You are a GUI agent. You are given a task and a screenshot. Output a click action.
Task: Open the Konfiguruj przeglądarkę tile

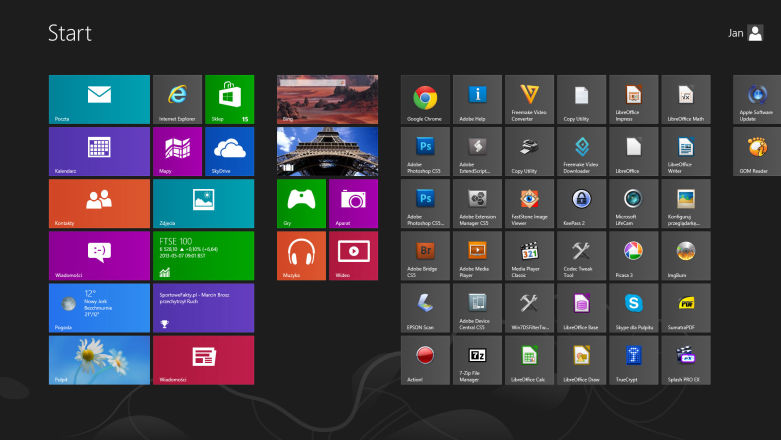click(x=686, y=203)
